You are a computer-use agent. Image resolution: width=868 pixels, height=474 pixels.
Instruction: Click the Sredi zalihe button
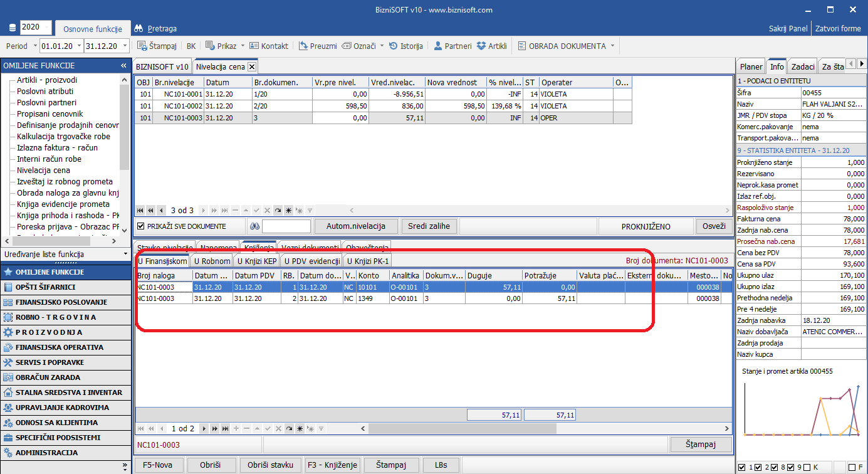click(x=429, y=226)
